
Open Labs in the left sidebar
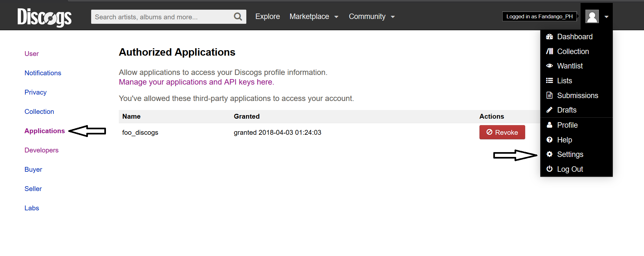[x=32, y=208]
